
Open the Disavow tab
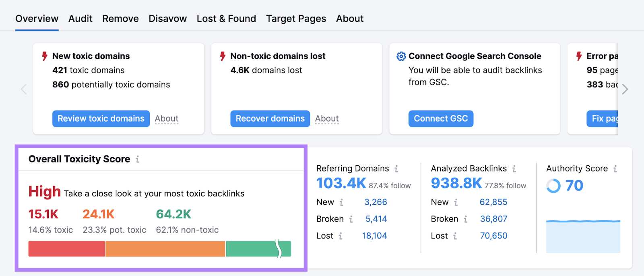pos(167,19)
